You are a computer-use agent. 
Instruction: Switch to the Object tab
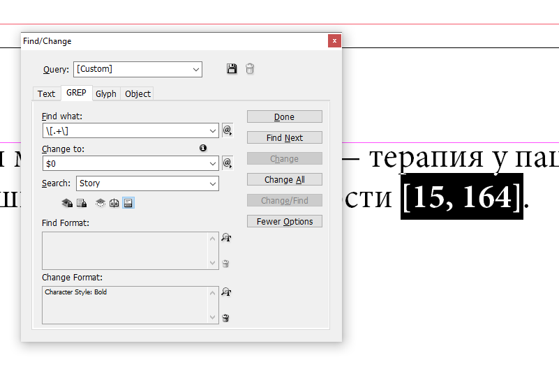137,93
